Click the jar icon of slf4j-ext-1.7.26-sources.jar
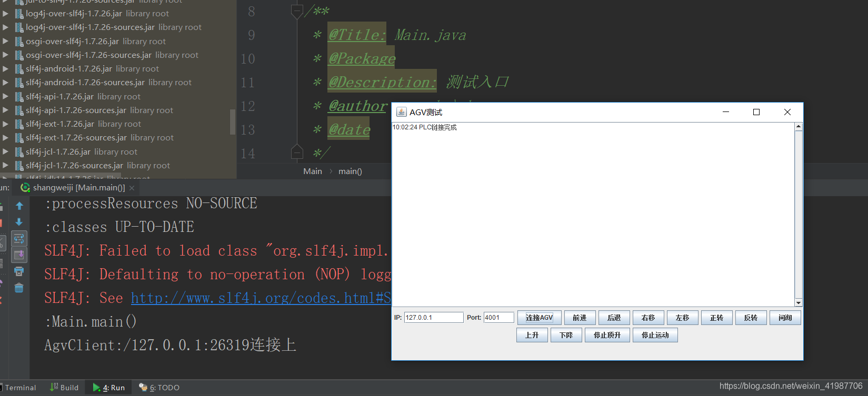 (x=19, y=138)
